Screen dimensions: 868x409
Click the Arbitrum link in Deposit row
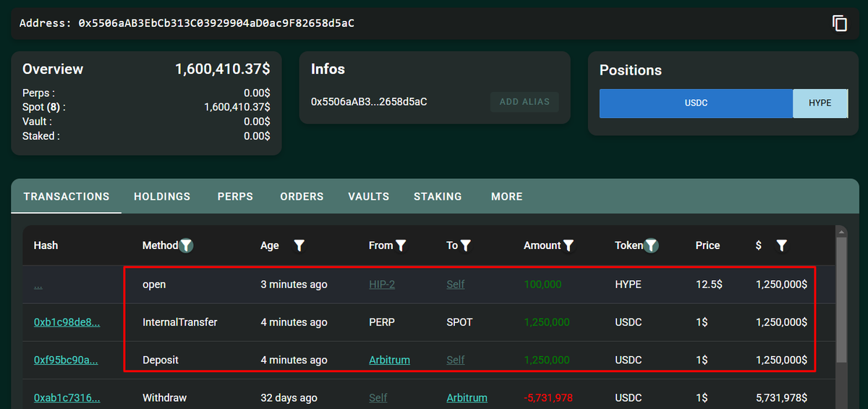[x=389, y=360]
